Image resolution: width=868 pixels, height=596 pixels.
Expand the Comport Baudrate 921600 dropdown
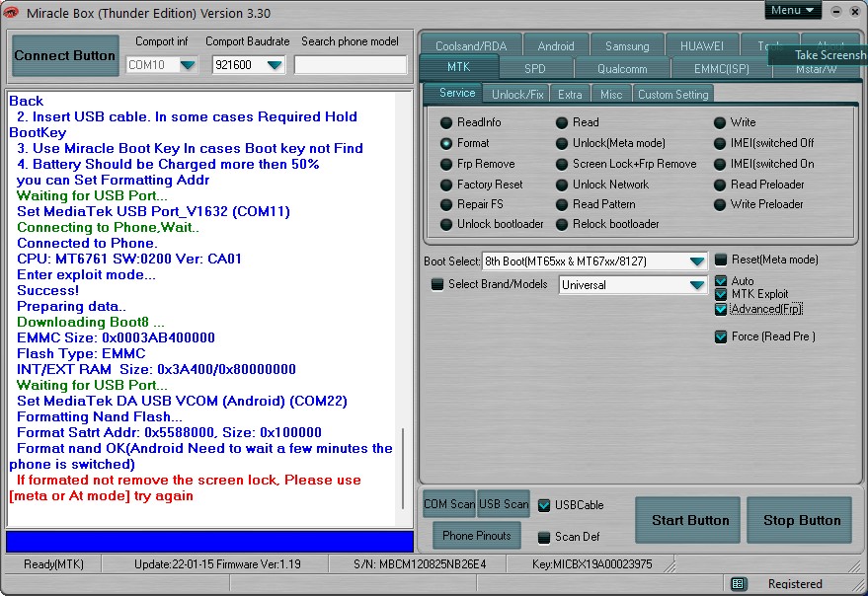click(x=275, y=65)
